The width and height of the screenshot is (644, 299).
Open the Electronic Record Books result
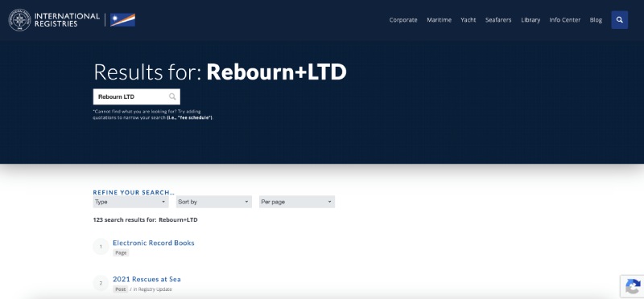coord(153,243)
